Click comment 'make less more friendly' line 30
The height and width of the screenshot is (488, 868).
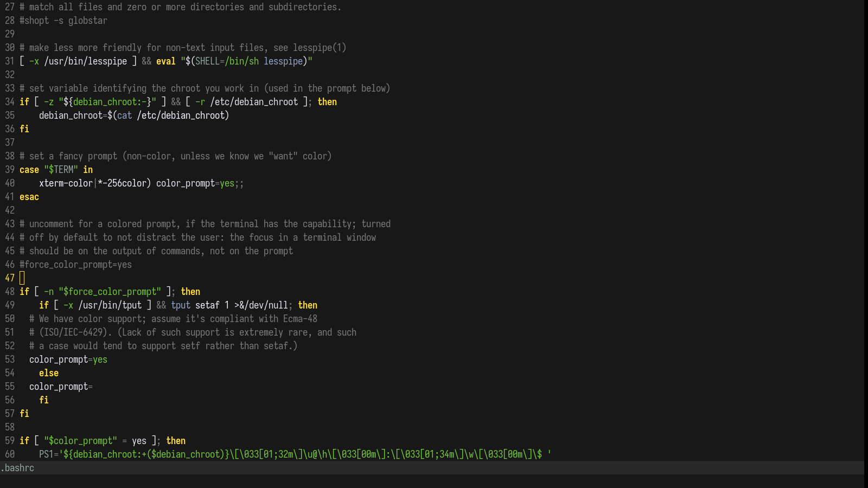click(x=183, y=48)
